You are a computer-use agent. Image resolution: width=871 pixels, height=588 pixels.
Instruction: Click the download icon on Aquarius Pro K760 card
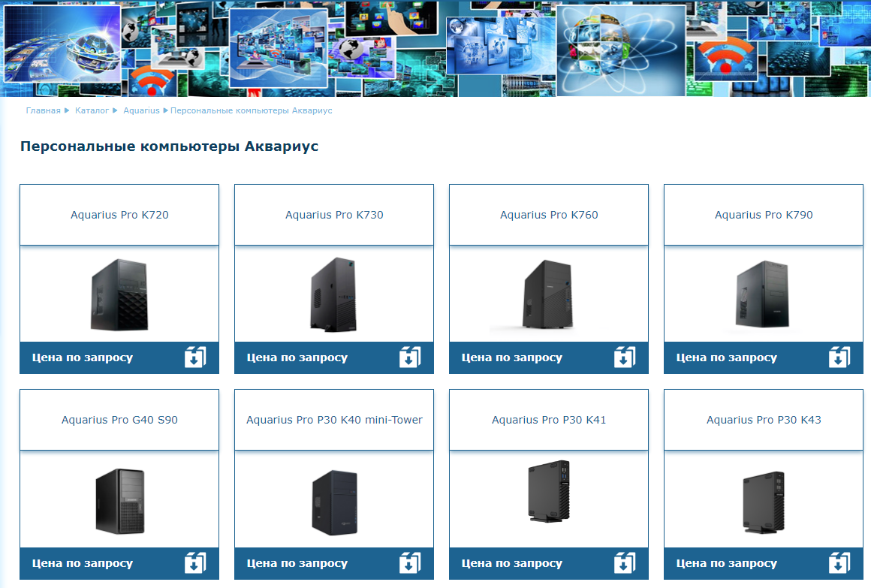point(625,357)
